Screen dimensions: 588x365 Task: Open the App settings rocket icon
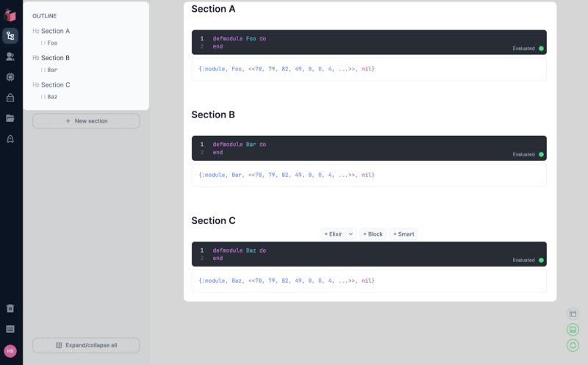(x=10, y=139)
